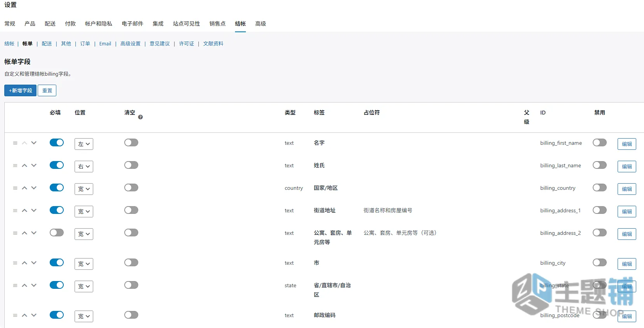Grab the drag handle for billing_state row

pos(15,285)
